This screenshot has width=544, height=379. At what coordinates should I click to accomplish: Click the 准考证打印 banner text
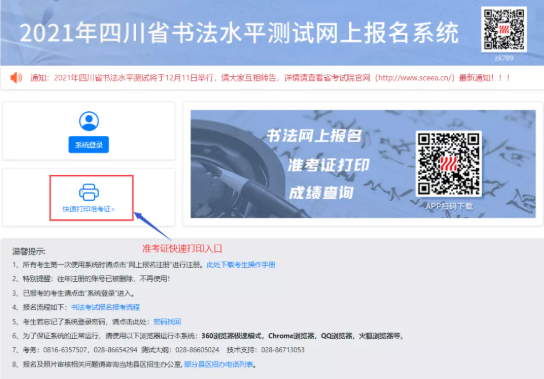pos(328,165)
